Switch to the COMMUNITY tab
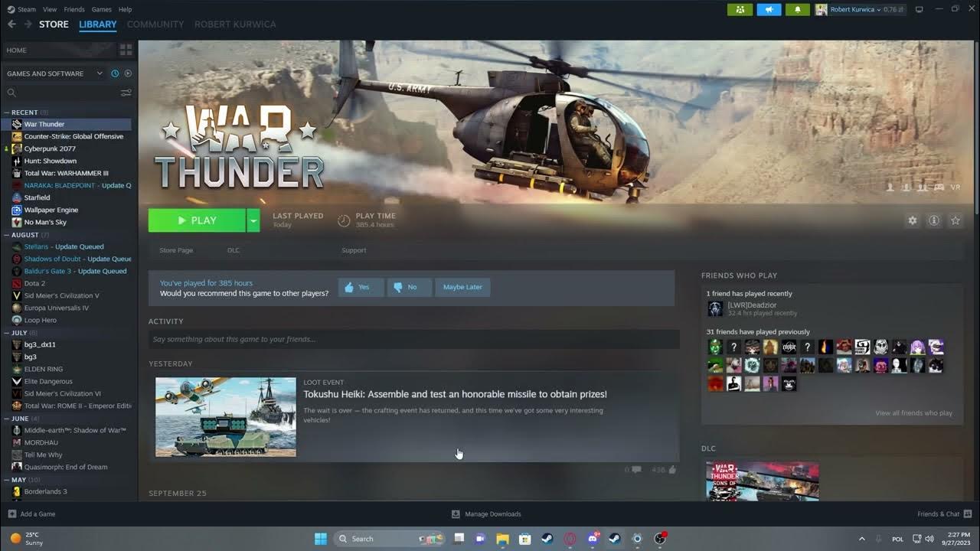Viewport: 980px width, 551px height. click(155, 24)
